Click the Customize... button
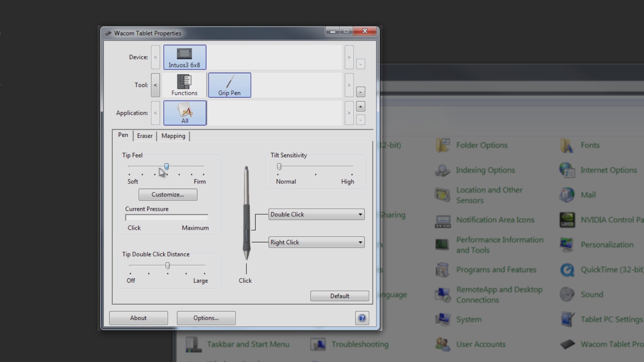This screenshot has height=362, width=644. point(168,195)
